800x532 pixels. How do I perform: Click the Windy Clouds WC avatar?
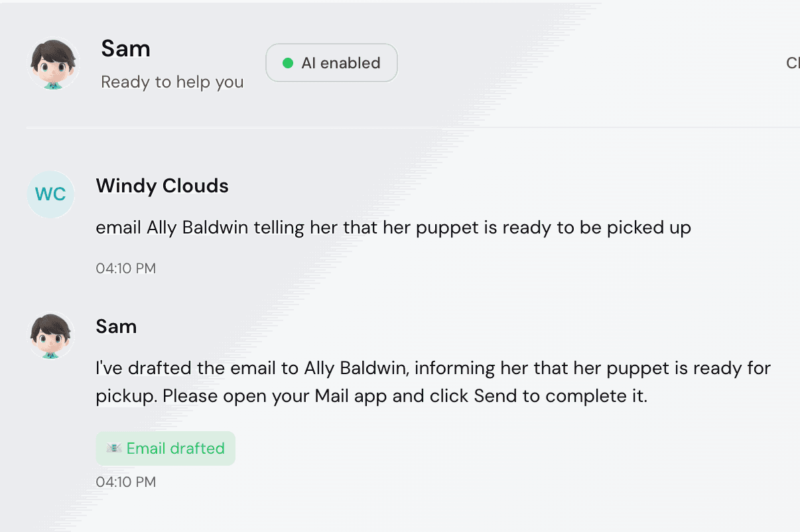coord(51,194)
